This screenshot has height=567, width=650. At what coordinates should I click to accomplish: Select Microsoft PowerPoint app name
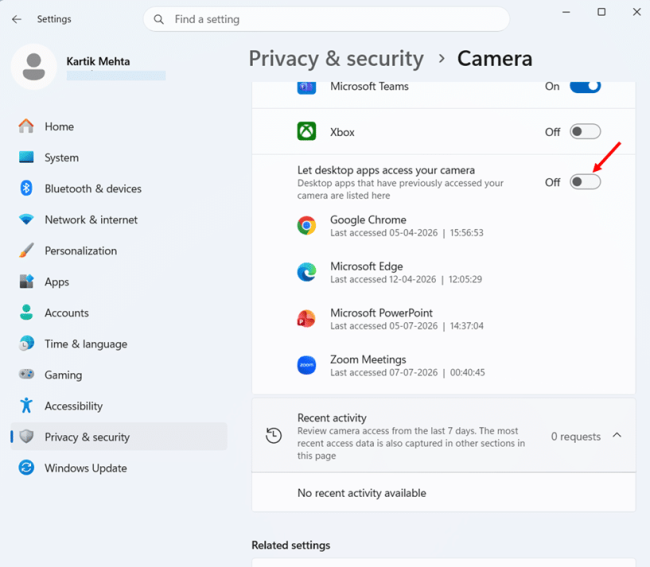[381, 313]
